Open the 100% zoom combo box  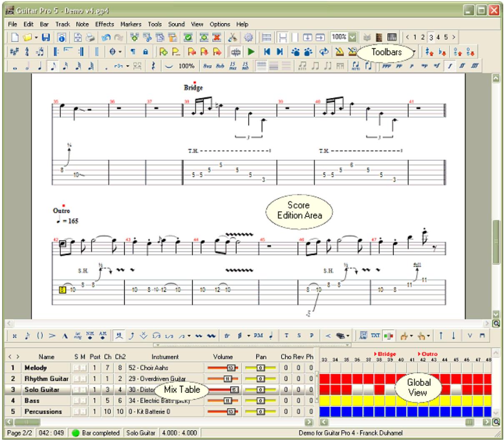[x=344, y=37]
